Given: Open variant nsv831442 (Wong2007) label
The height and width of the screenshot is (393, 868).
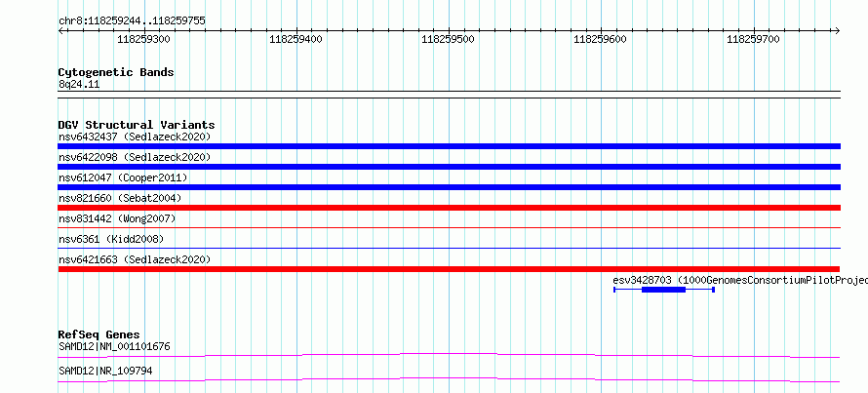Looking at the screenshot, I should pos(117,218).
